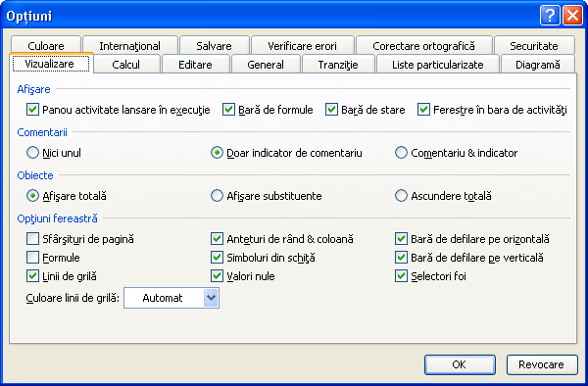Uncheck the Bară de formule checkbox

click(228, 110)
